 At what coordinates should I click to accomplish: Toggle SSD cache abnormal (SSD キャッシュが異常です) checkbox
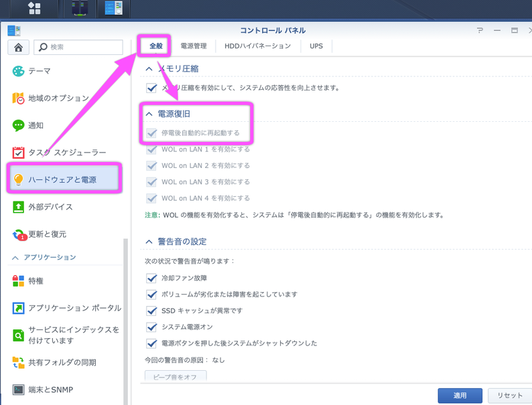pyautogui.click(x=151, y=311)
